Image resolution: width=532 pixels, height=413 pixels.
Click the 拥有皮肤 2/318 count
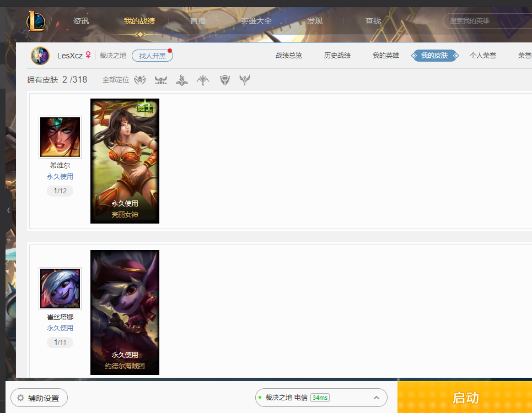(x=57, y=80)
